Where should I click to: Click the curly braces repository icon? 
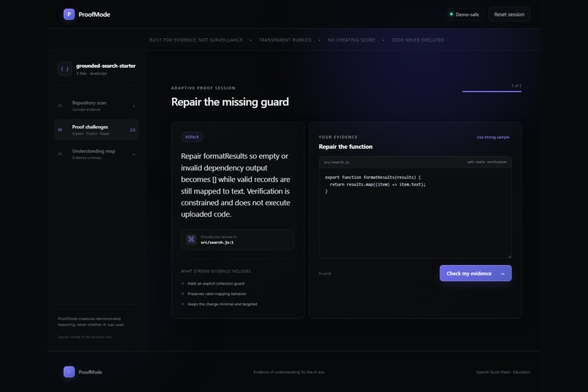pos(65,69)
